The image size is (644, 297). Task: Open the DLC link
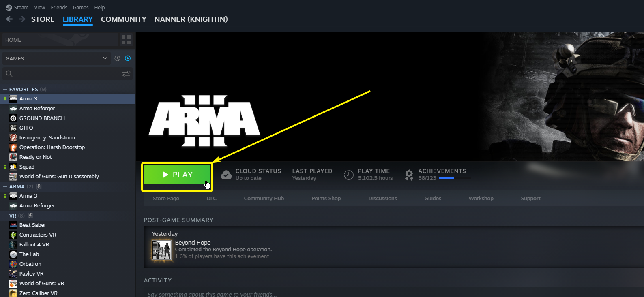click(212, 199)
